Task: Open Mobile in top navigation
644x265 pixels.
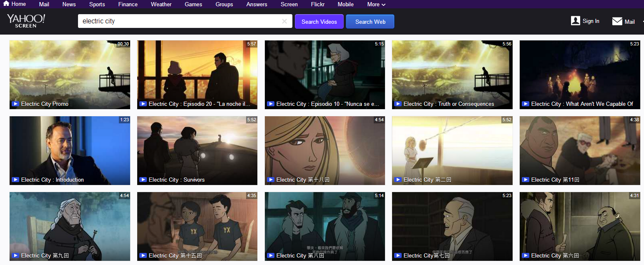Action: tap(346, 4)
